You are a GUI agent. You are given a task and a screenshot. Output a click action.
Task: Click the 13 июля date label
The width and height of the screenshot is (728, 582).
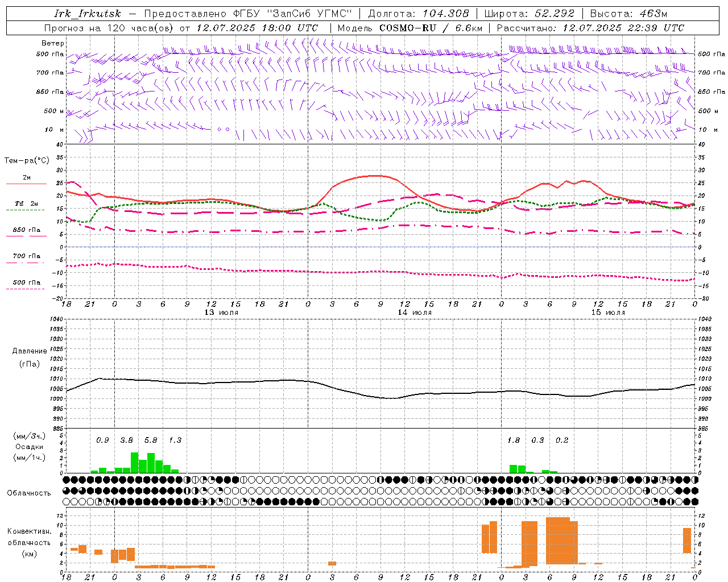[x=221, y=312]
